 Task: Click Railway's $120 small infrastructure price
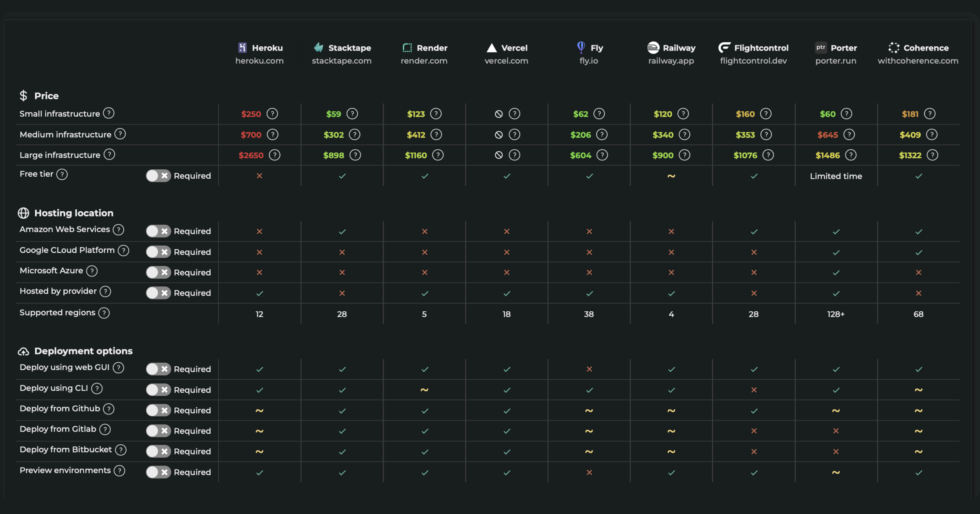[x=663, y=114]
